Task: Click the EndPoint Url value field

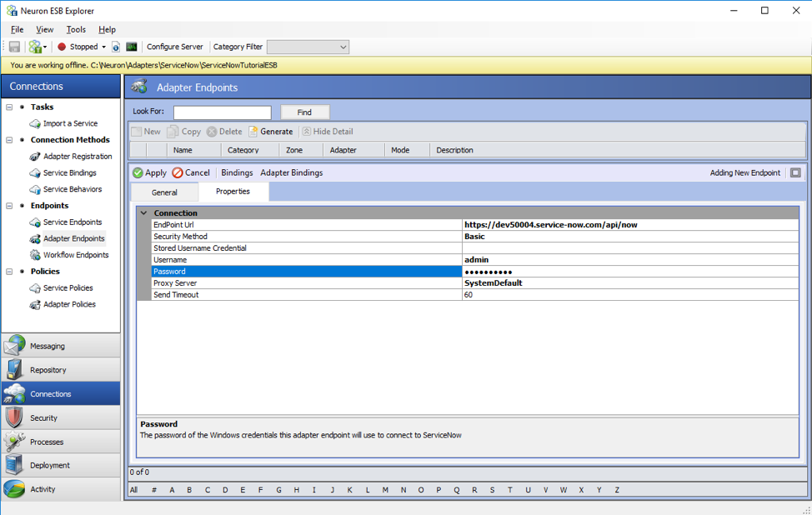Action: [630, 225]
